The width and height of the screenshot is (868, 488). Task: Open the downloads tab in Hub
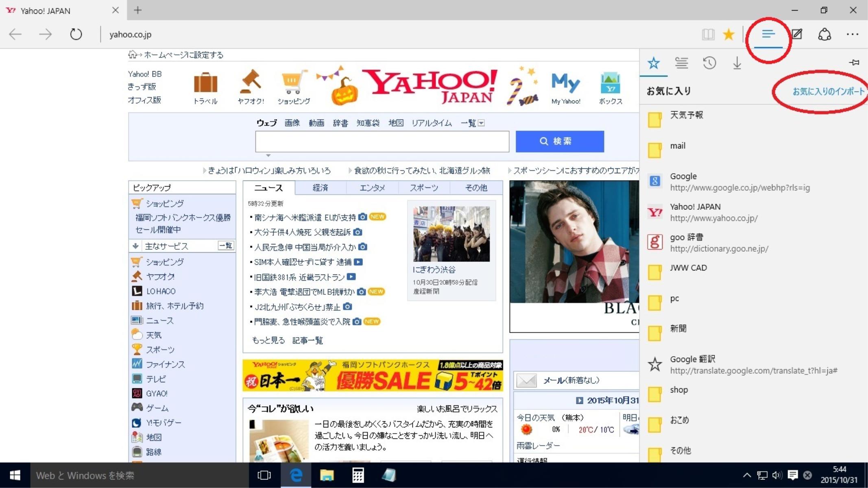[x=737, y=63]
